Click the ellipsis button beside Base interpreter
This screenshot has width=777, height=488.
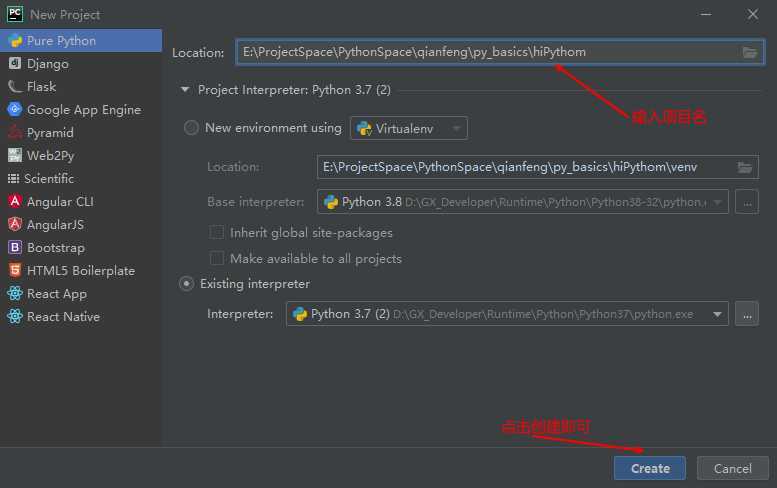pos(747,202)
